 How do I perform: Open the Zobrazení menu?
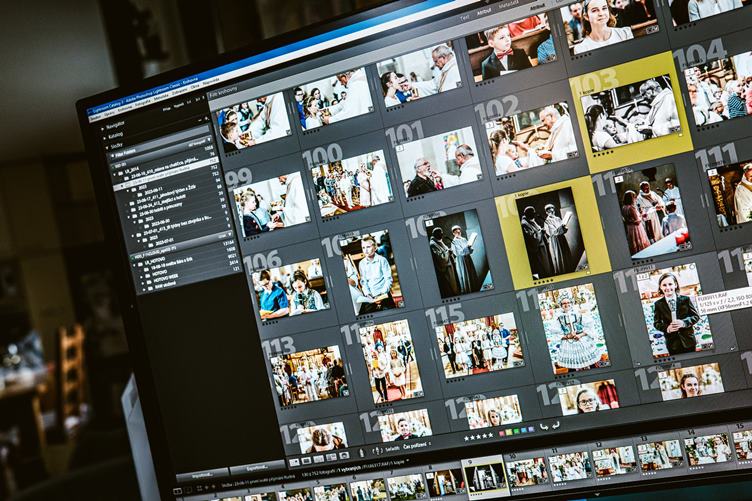point(180,92)
